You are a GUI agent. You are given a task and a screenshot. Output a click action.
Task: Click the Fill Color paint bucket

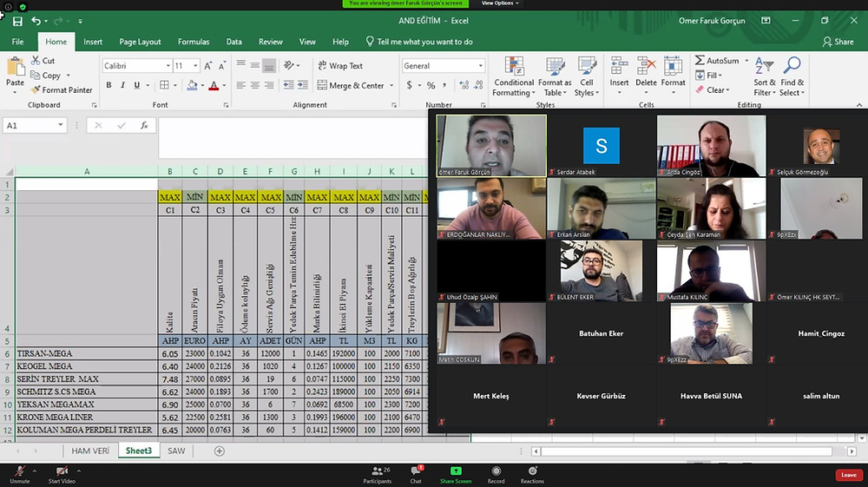(192, 85)
